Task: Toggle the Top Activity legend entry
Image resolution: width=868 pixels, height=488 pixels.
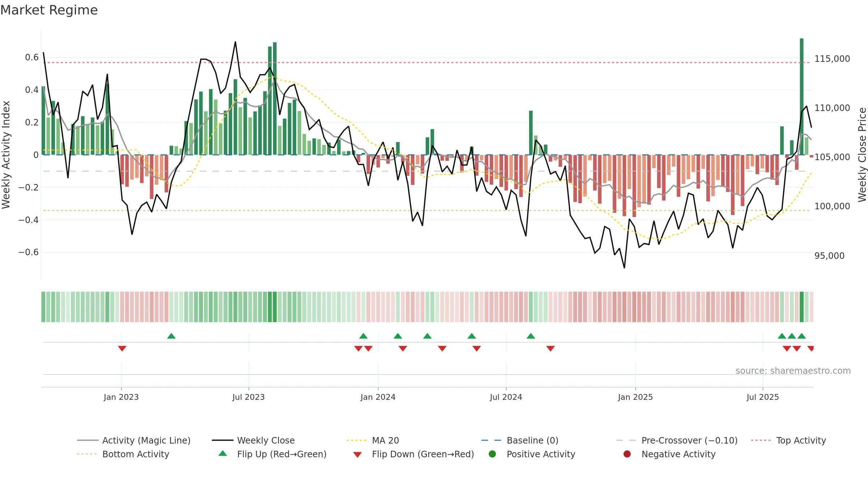Action: pyautogui.click(x=788, y=440)
